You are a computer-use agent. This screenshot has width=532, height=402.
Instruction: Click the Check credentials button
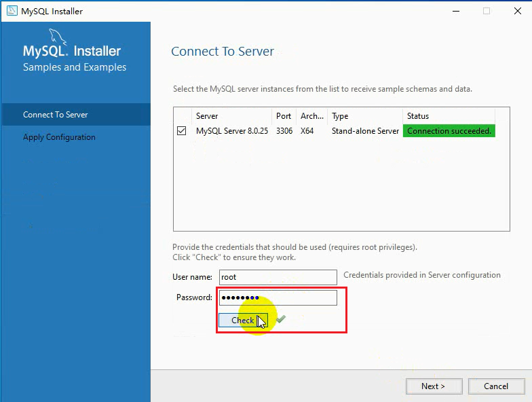click(243, 321)
